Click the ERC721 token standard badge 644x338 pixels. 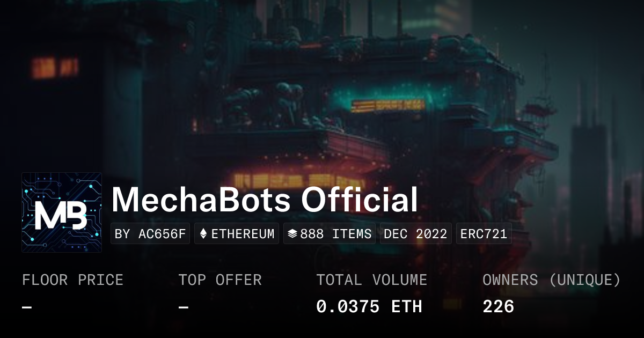pyautogui.click(x=484, y=234)
